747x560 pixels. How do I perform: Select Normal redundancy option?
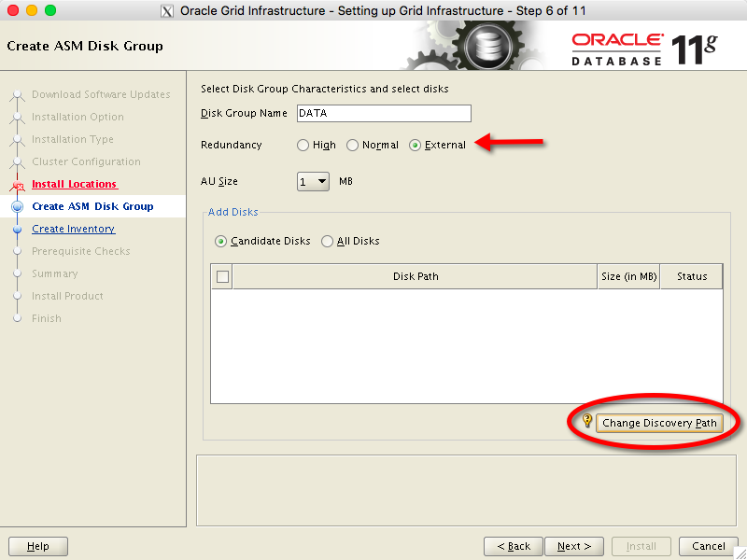(x=352, y=145)
